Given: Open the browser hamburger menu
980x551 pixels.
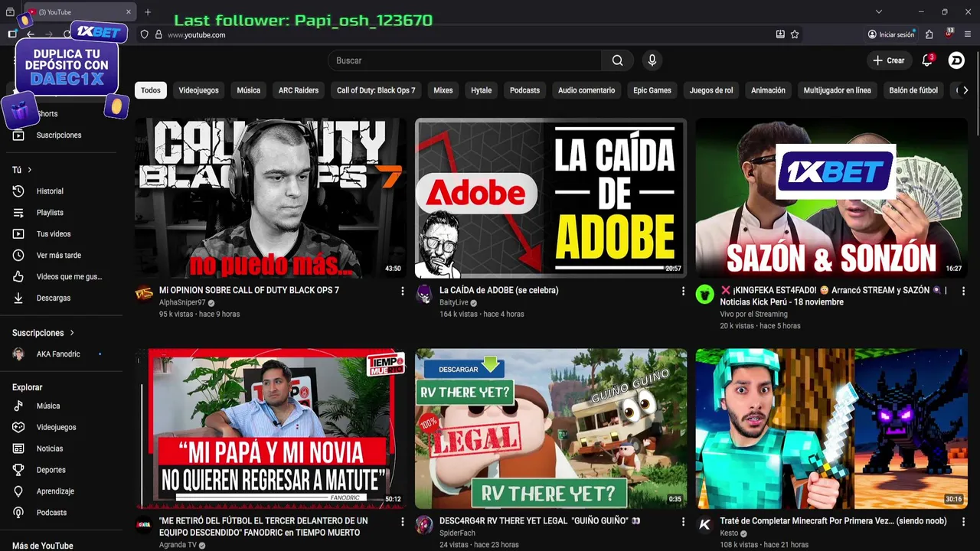Looking at the screenshot, I should point(968,34).
